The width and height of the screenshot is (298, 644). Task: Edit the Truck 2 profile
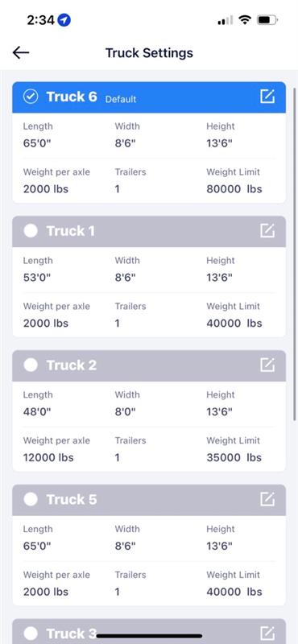pos(267,365)
